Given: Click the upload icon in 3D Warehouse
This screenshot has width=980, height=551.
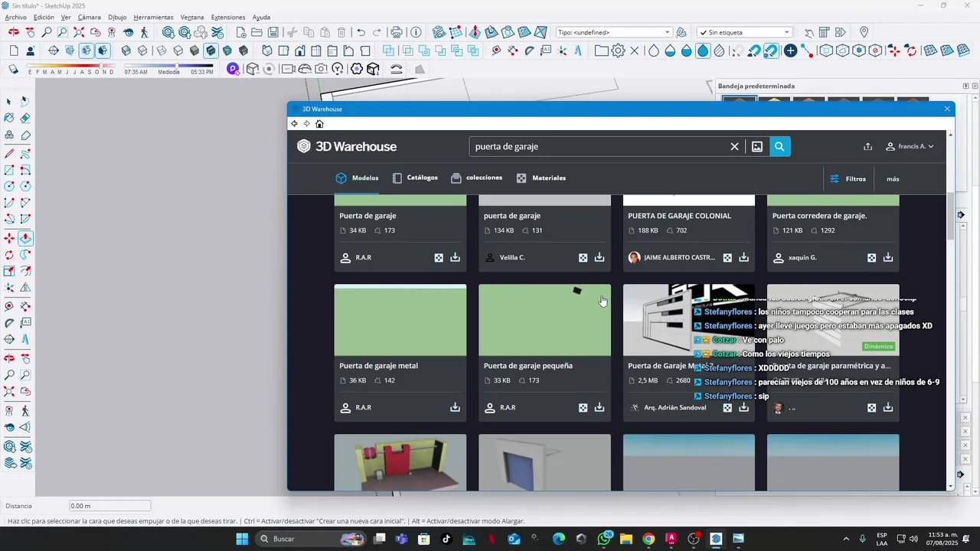Looking at the screenshot, I should [x=867, y=146].
